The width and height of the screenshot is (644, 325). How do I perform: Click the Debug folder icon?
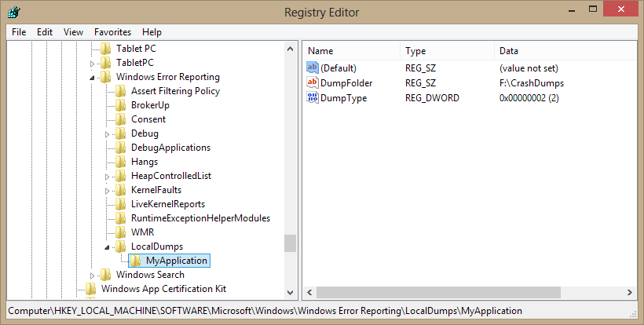coord(121,133)
